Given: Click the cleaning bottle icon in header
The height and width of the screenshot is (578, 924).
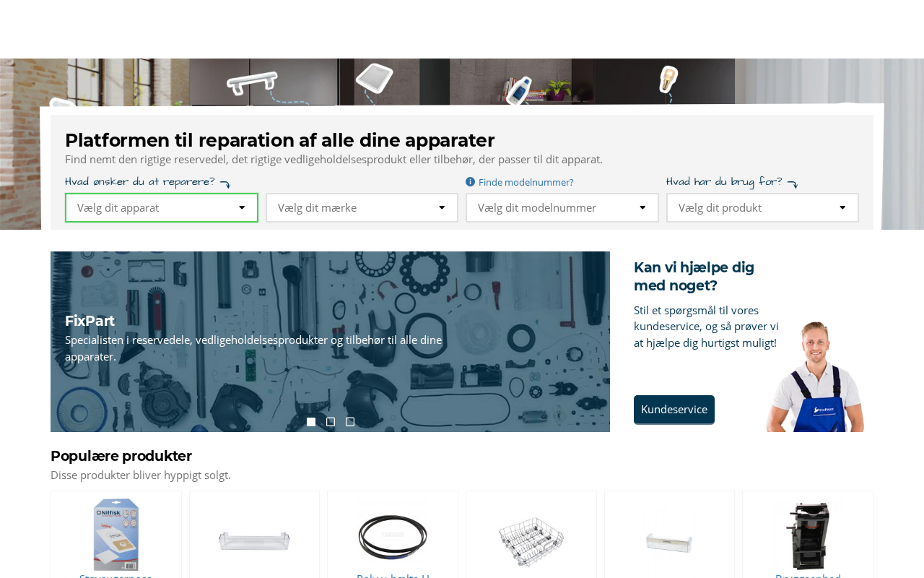Looking at the screenshot, I should click(519, 91).
